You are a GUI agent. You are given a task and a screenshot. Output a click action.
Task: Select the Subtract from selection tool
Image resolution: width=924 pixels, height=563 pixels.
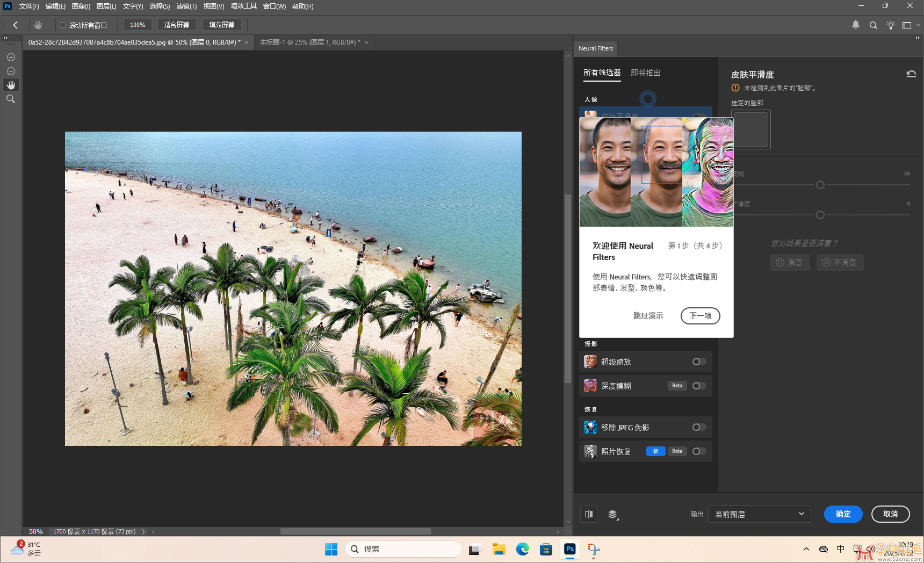coord(11,71)
